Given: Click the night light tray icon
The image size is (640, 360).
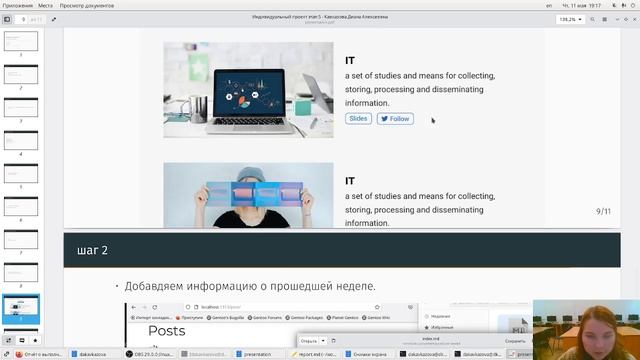Looking at the screenshot, I should click(x=614, y=6).
